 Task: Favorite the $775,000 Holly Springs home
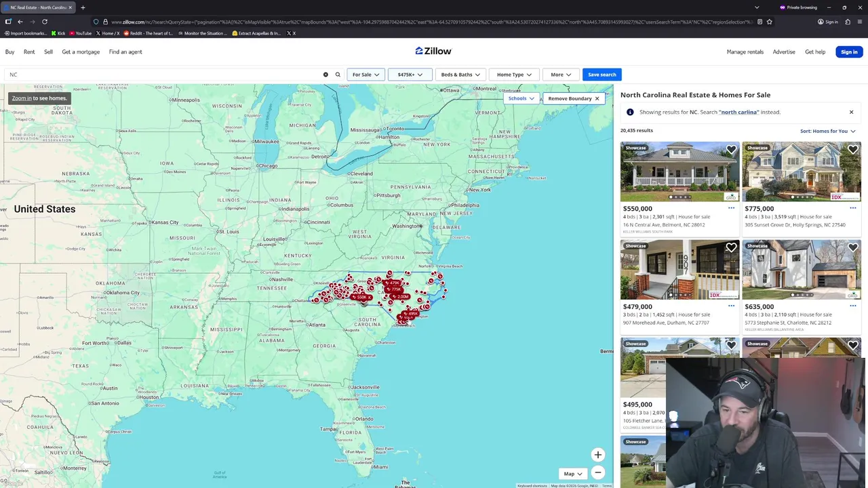[x=852, y=150]
